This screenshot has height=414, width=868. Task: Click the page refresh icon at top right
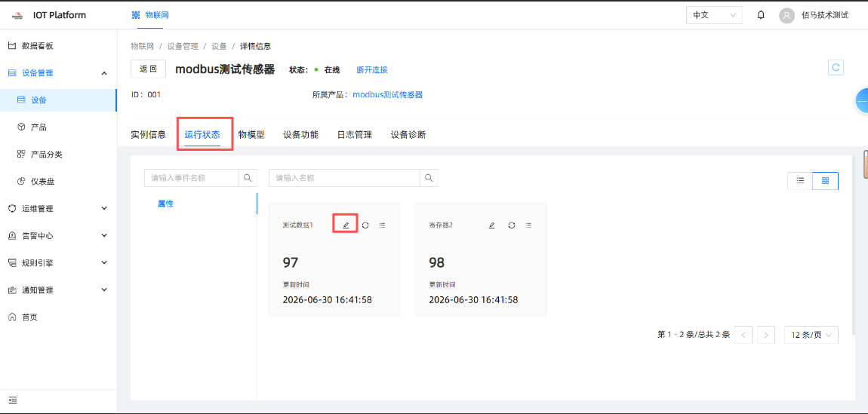(x=836, y=67)
